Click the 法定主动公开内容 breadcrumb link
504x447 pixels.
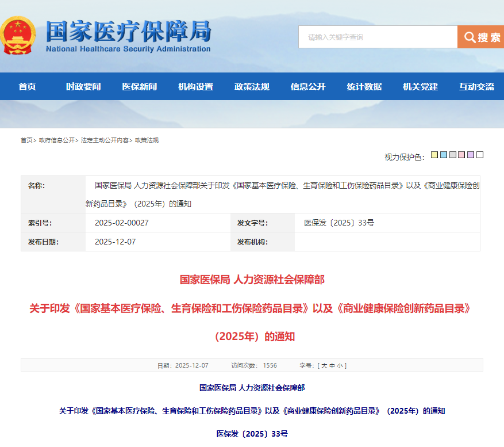105,140
